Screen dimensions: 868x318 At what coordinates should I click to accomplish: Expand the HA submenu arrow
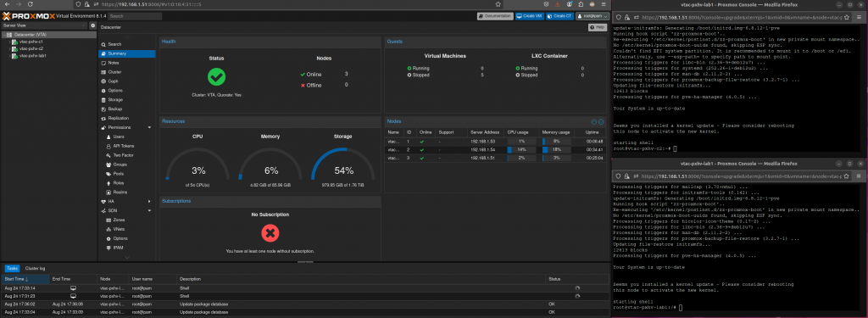click(149, 202)
